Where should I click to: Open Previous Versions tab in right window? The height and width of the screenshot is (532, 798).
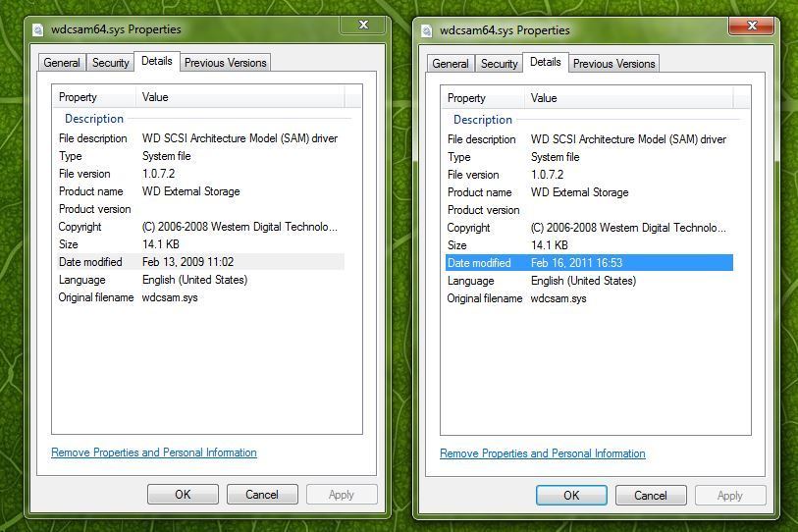(x=613, y=64)
